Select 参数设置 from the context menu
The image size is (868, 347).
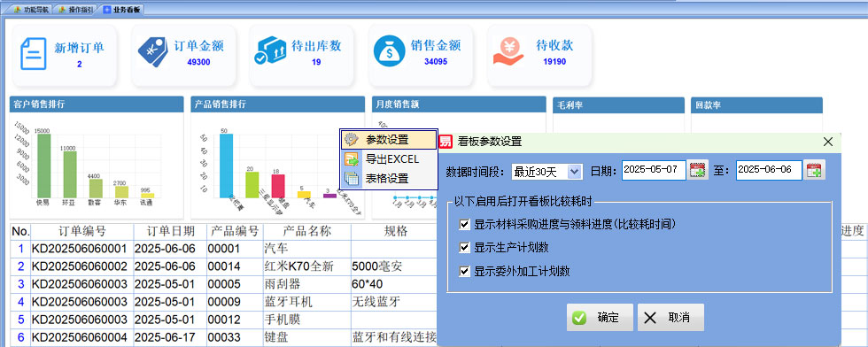pos(389,140)
